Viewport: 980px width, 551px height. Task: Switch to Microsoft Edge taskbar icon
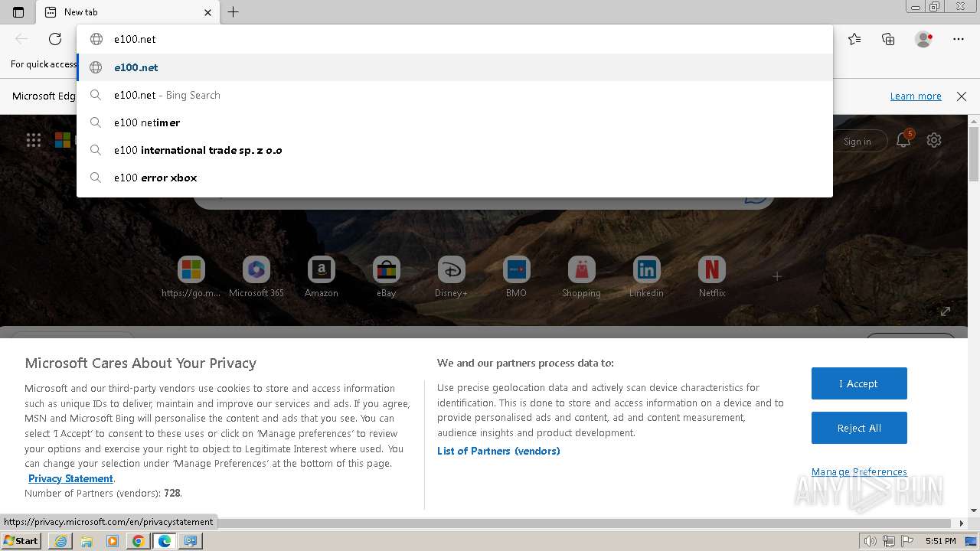(165, 541)
